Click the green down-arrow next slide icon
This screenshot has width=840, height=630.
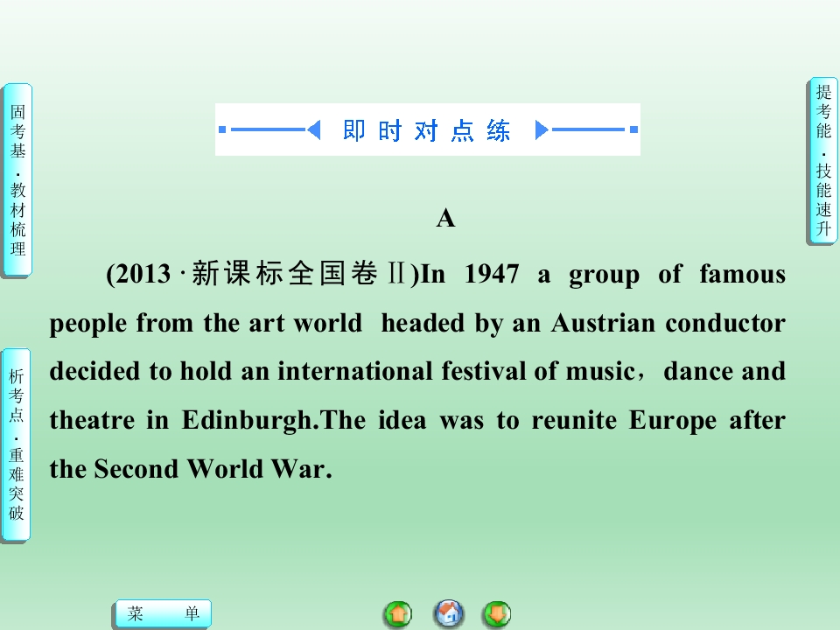coord(497,614)
